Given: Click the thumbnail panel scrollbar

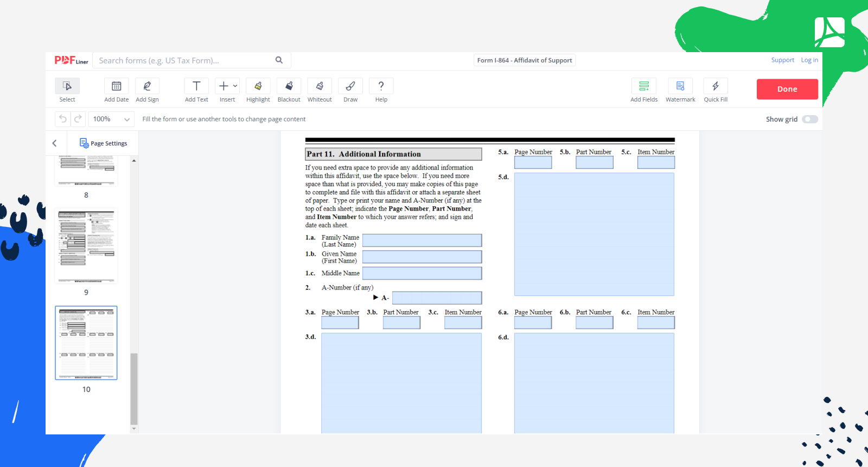Looking at the screenshot, I should coord(134,389).
